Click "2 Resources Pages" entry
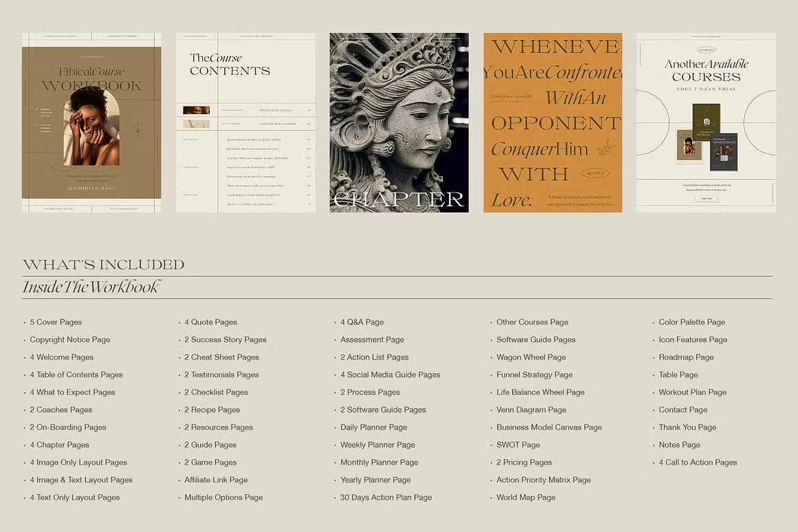 point(218,428)
